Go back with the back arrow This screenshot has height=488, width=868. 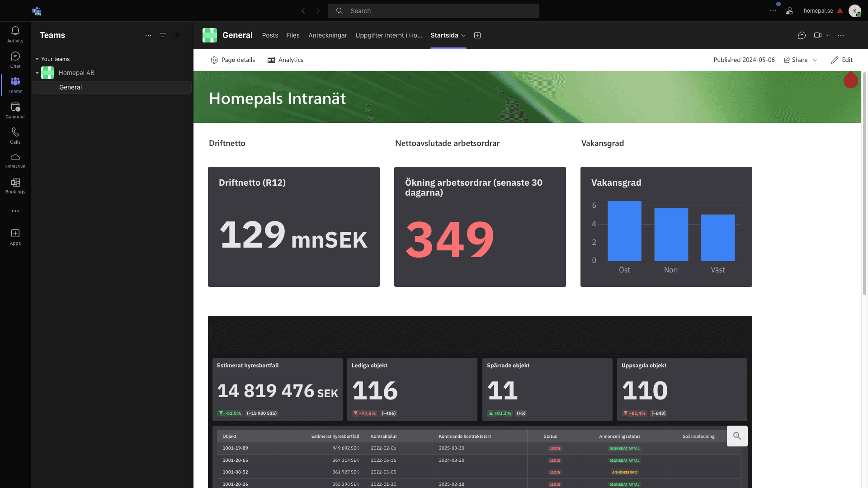pyautogui.click(x=303, y=11)
